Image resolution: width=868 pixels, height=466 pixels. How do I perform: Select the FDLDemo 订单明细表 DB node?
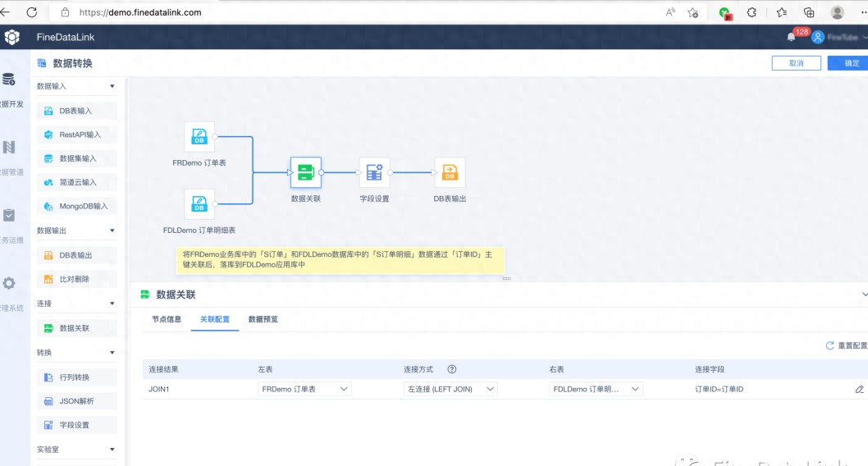point(199,203)
